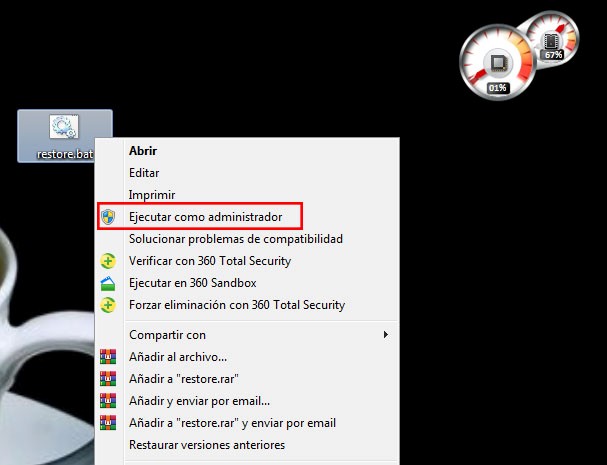Screen dimensions: 607x465
Task: Click the CPU usage gauge gadget
Action: 497,62
